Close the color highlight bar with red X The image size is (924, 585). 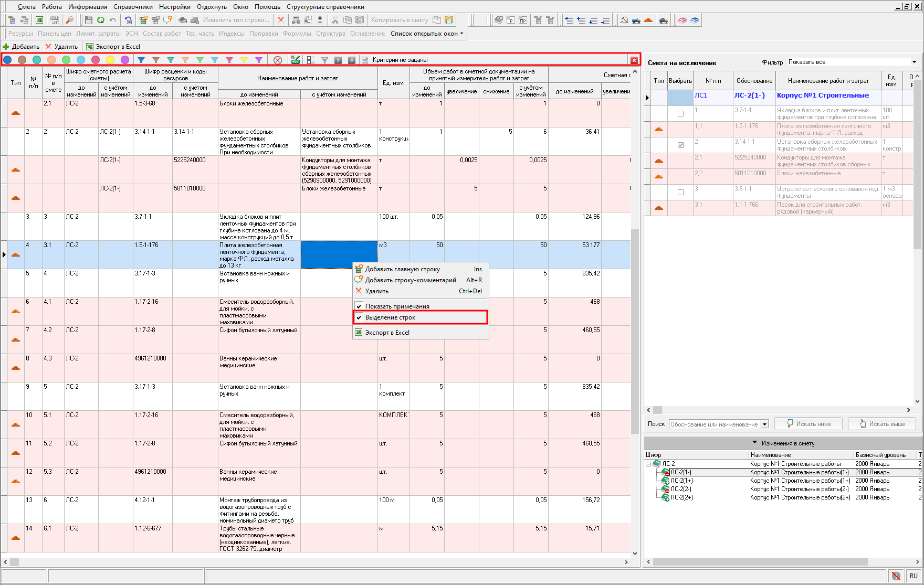[634, 60]
